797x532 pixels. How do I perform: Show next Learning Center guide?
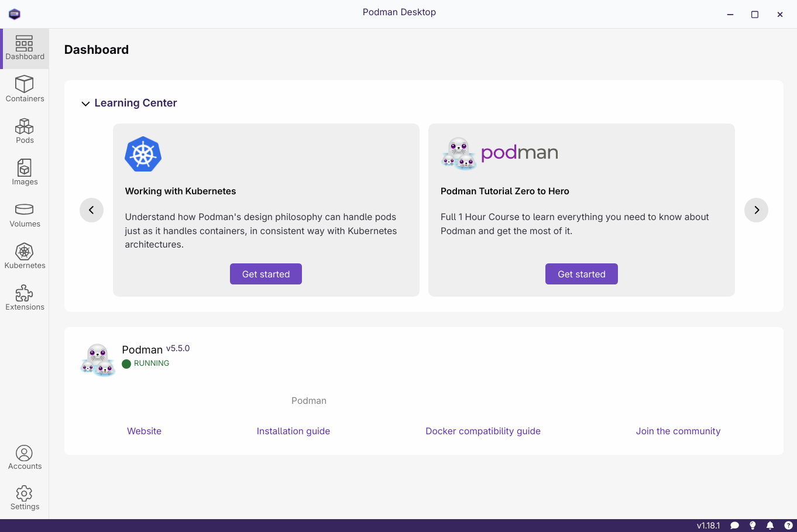tap(756, 210)
